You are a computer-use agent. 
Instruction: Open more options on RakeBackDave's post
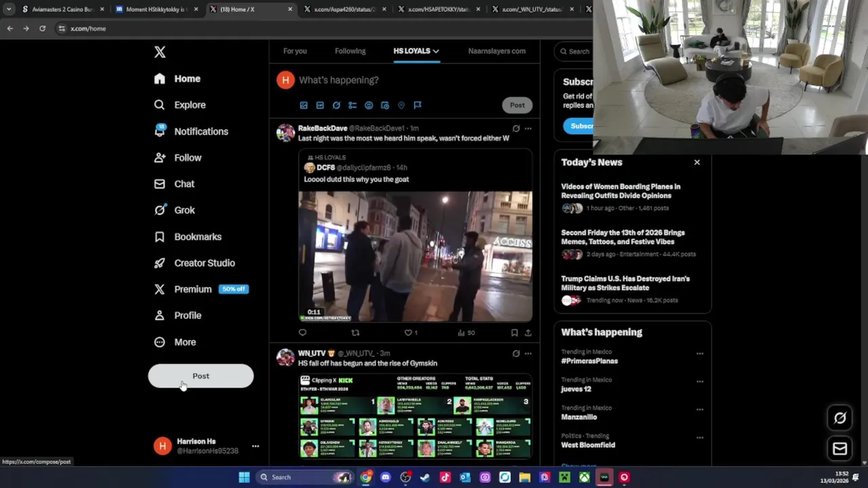tap(528, 128)
